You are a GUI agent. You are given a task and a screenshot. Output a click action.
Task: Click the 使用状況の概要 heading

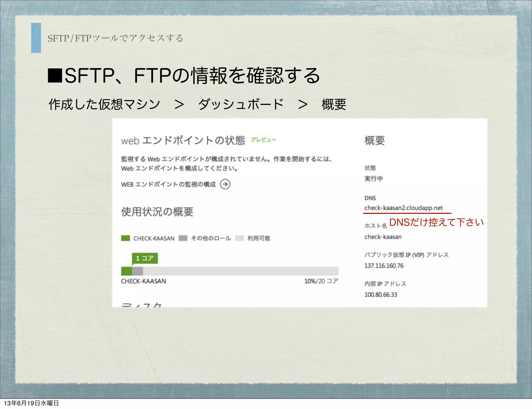tap(157, 212)
